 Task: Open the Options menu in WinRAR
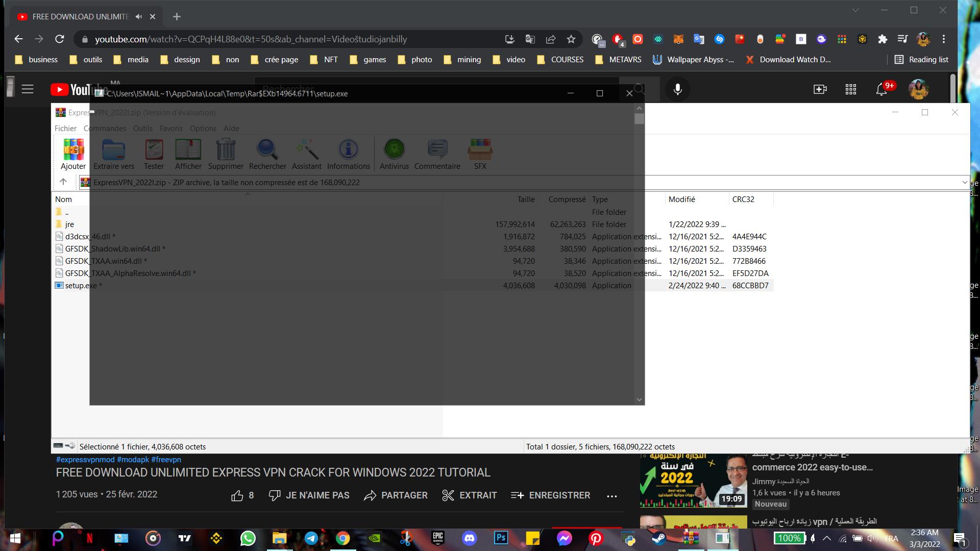pos(203,129)
